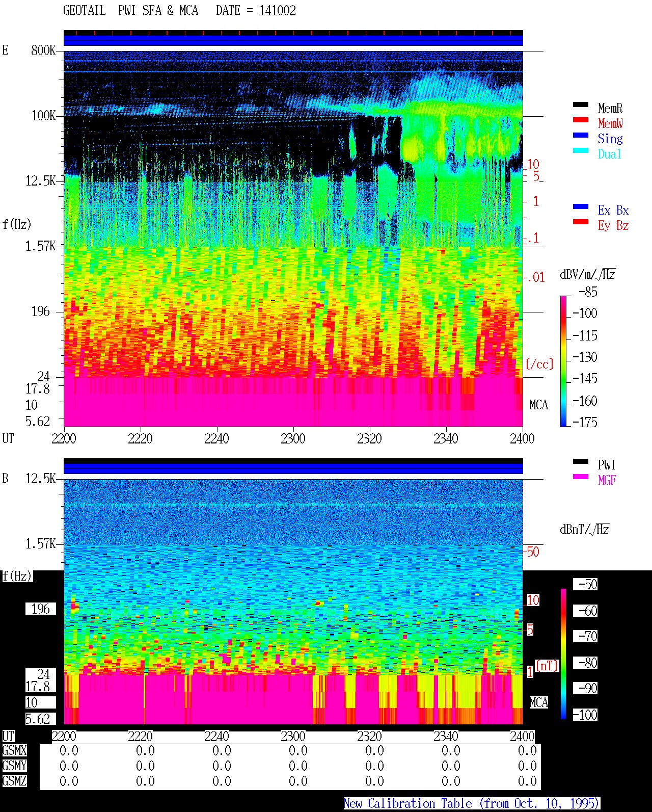Click the black MemR legend swatch
This screenshot has width=652, height=812.
pyautogui.click(x=581, y=105)
